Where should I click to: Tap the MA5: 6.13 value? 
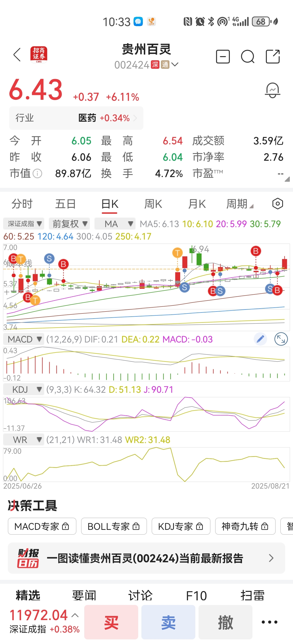(x=159, y=224)
